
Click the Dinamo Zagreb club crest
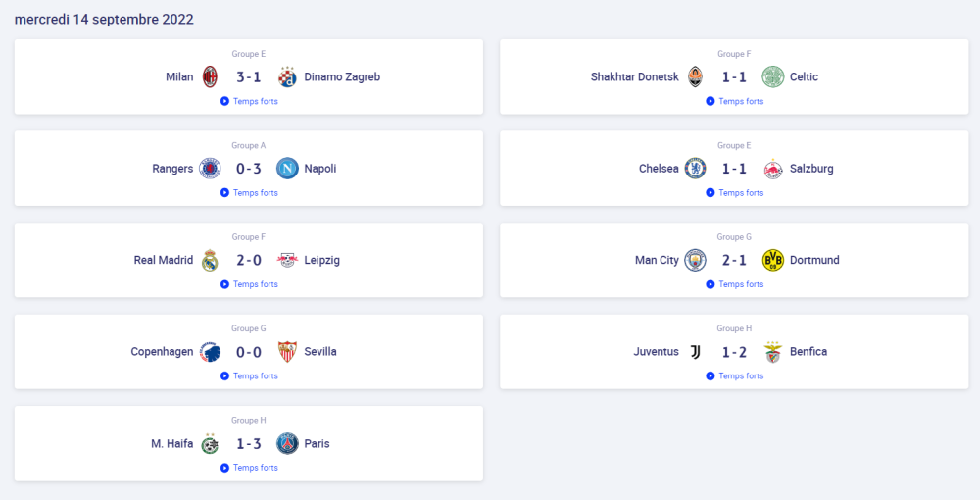[x=287, y=76]
